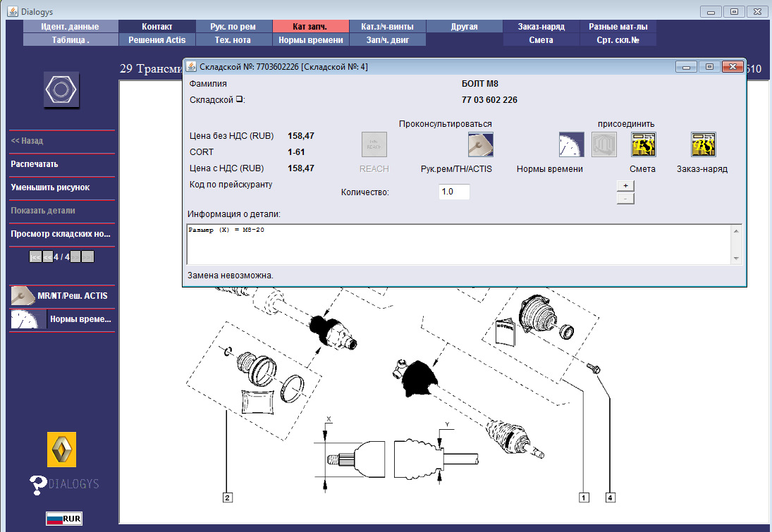Click the Количество quantity input field
This screenshot has width=772, height=532.
tap(454, 192)
